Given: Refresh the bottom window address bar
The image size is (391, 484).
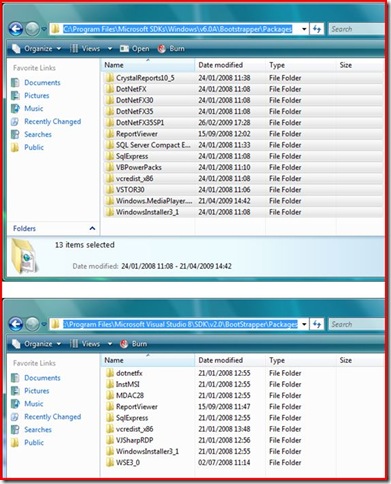Looking at the screenshot, I should (317, 324).
